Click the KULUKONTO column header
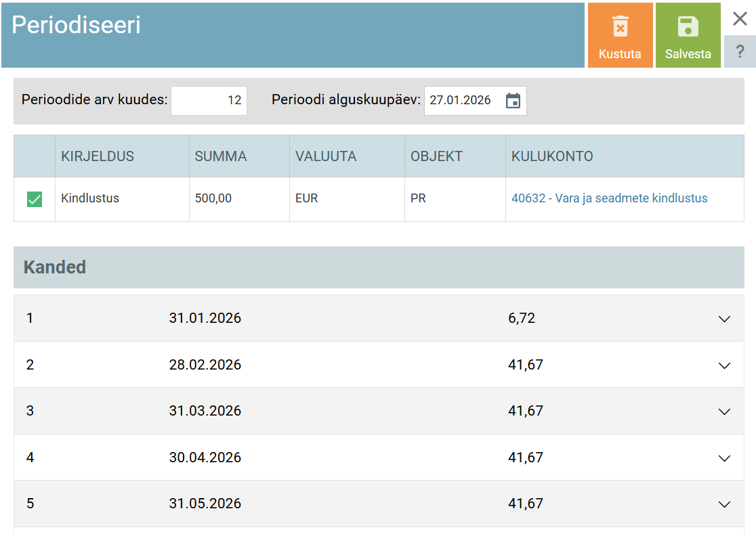 625,156
